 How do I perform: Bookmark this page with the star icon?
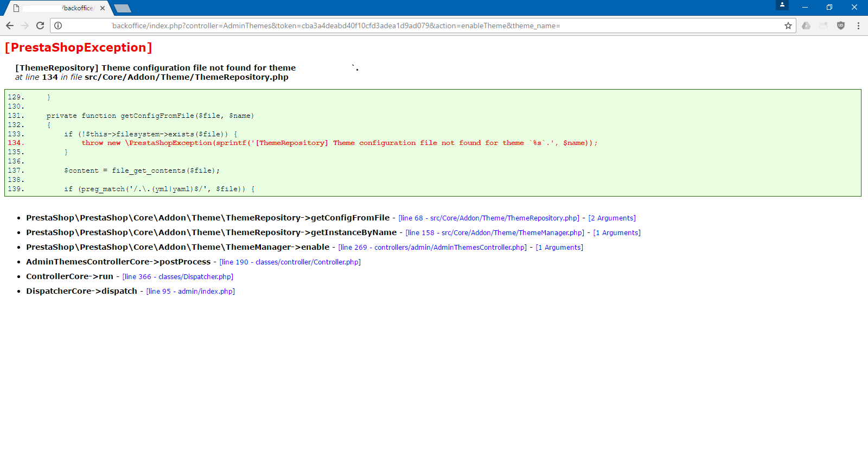[x=788, y=26]
